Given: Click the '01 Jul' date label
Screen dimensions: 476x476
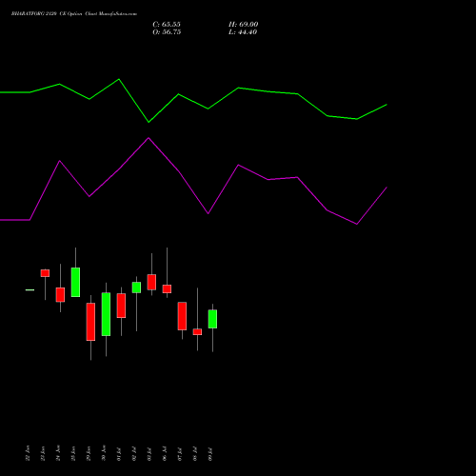Looking at the screenshot, I should [119, 454].
